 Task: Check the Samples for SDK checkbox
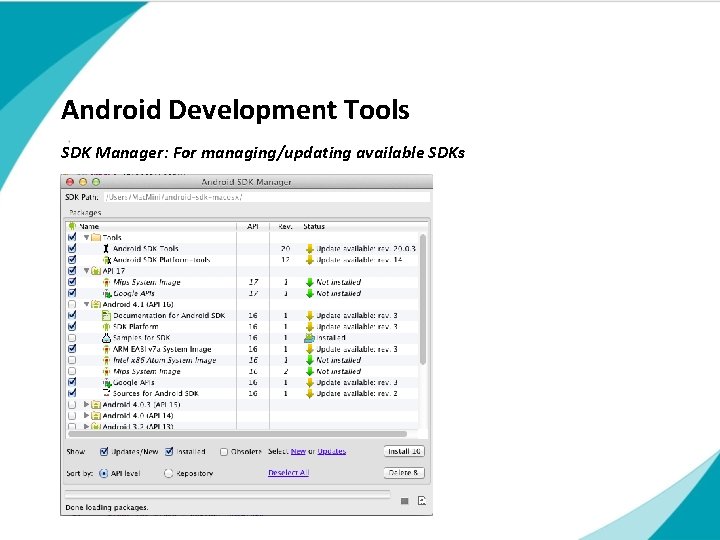click(x=72, y=338)
